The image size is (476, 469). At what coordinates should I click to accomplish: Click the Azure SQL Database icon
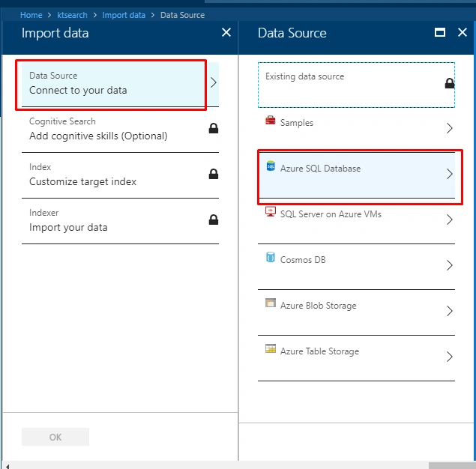click(270, 166)
